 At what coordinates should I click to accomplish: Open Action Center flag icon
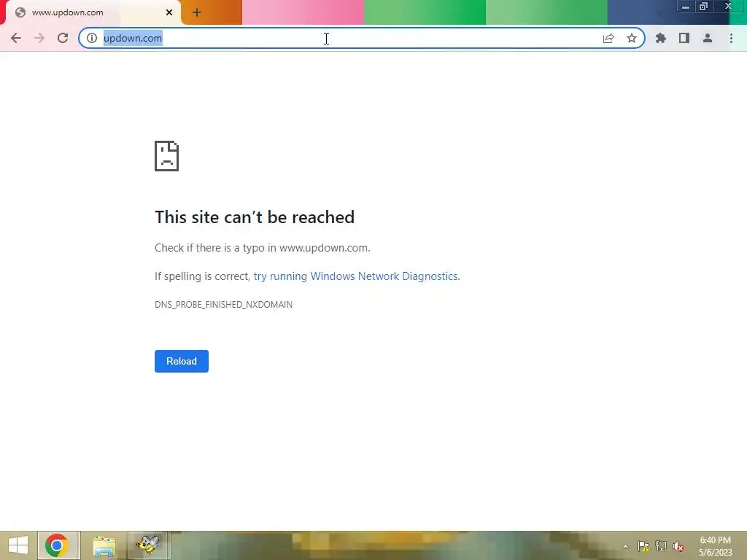(x=643, y=546)
